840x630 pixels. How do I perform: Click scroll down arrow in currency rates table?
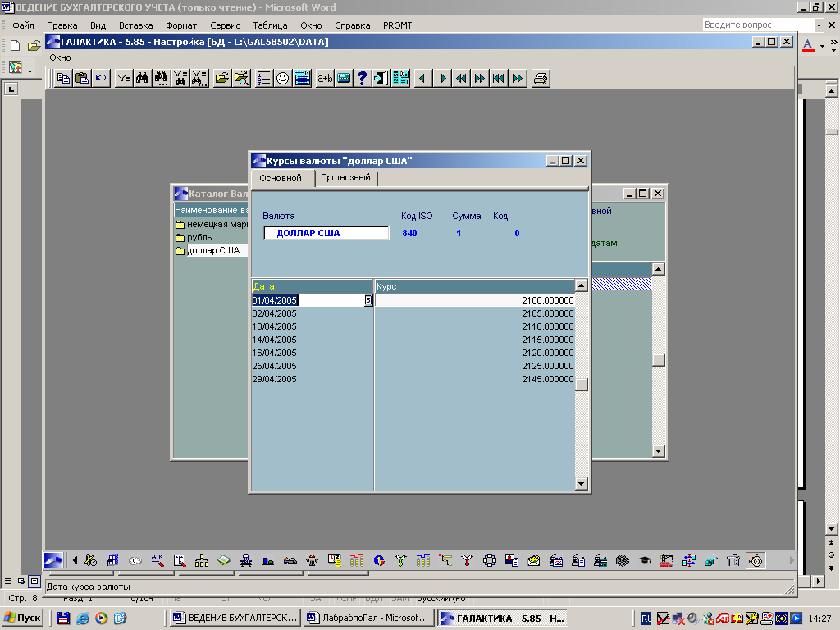pyautogui.click(x=582, y=484)
